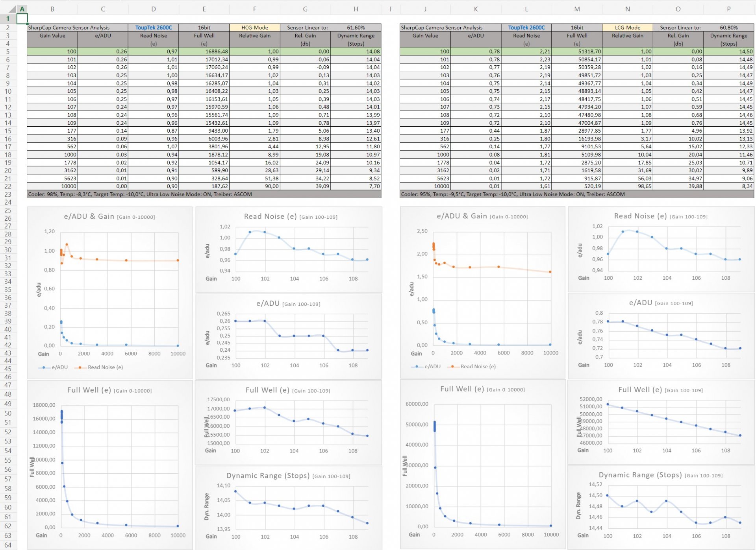Click e/ADU & Gain chart title under HCG table

point(109,216)
